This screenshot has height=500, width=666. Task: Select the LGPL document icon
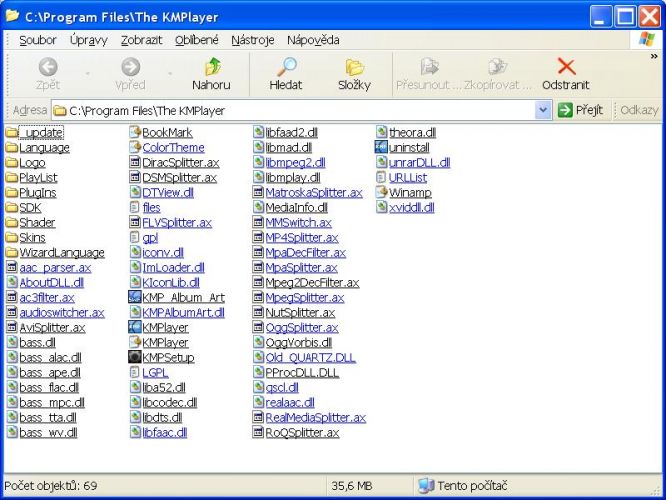(x=135, y=372)
